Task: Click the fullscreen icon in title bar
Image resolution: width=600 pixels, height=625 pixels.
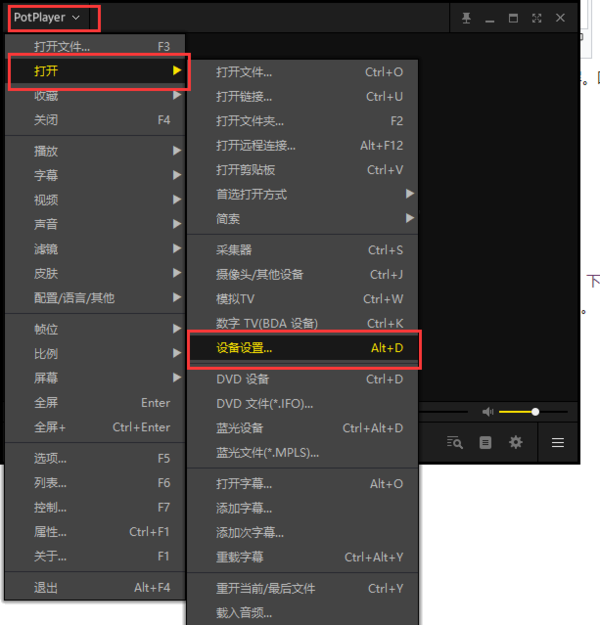Action: point(537,18)
